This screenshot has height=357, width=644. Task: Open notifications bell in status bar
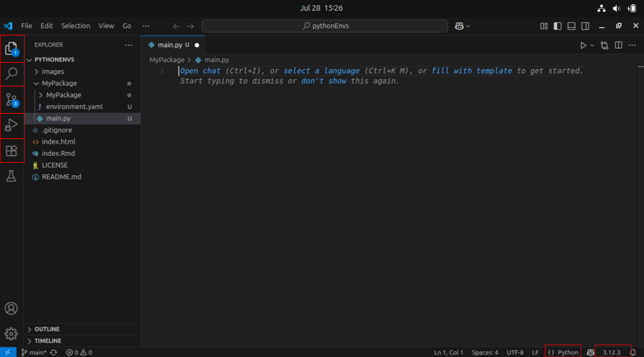[633, 352]
